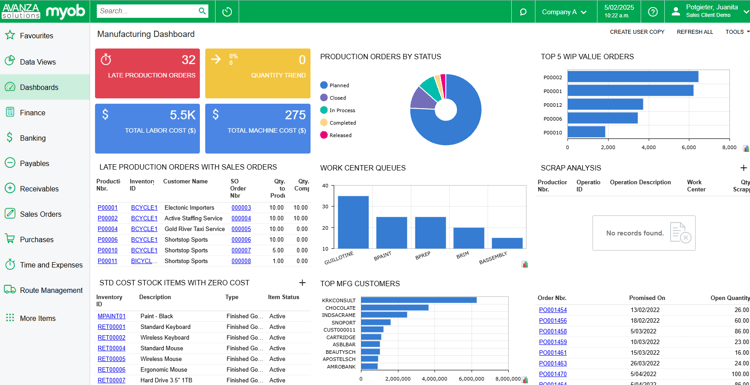Select Finance in the sidebar menu
Screen dimensions: 750x385
[x=33, y=113]
